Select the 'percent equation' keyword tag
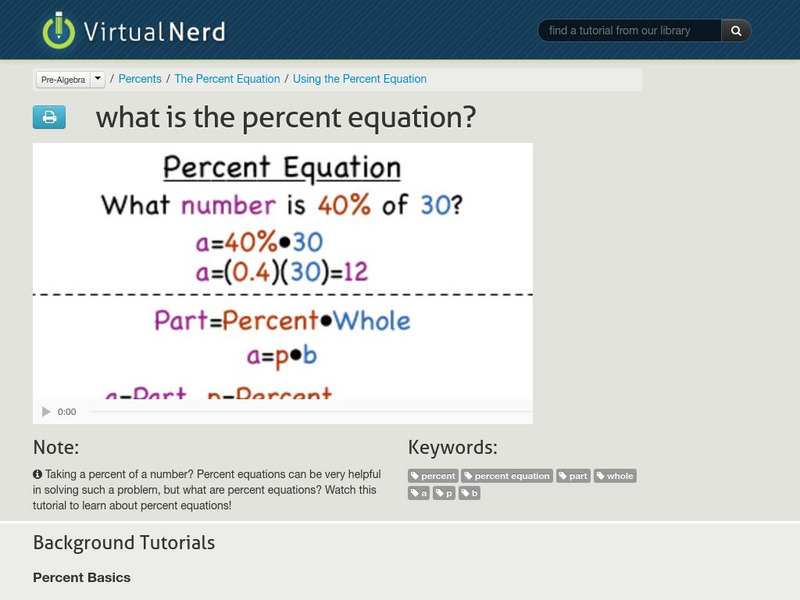This screenshot has height=600, width=800. click(507, 475)
